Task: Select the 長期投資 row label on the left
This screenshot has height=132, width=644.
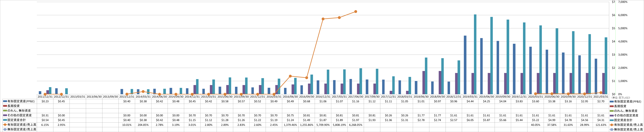Action: point(14,106)
